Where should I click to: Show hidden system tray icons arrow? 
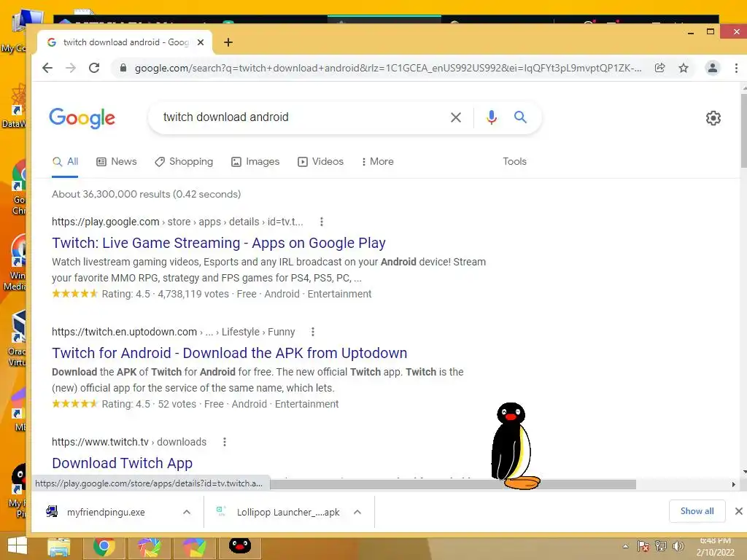coord(625,546)
